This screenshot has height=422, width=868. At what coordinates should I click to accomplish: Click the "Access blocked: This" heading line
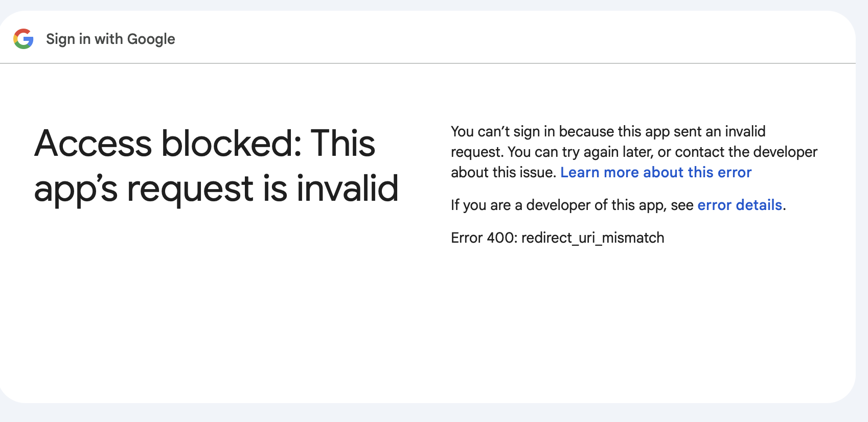pos(204,143)
